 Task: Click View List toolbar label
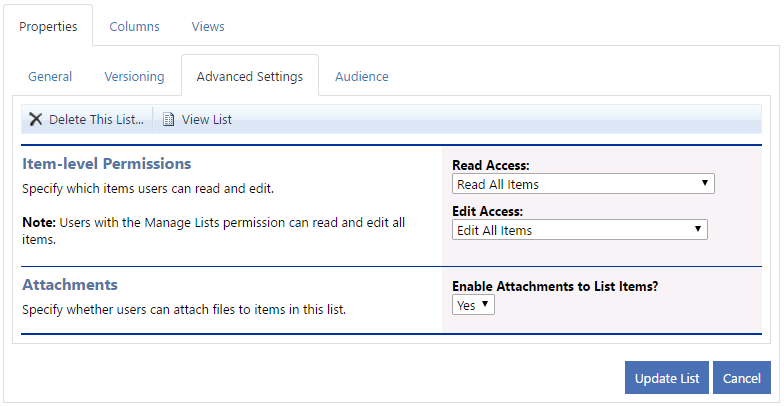pos(206,120)
